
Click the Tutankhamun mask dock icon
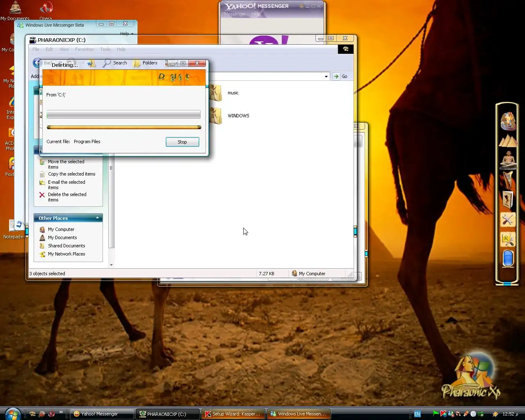point(508,121)
